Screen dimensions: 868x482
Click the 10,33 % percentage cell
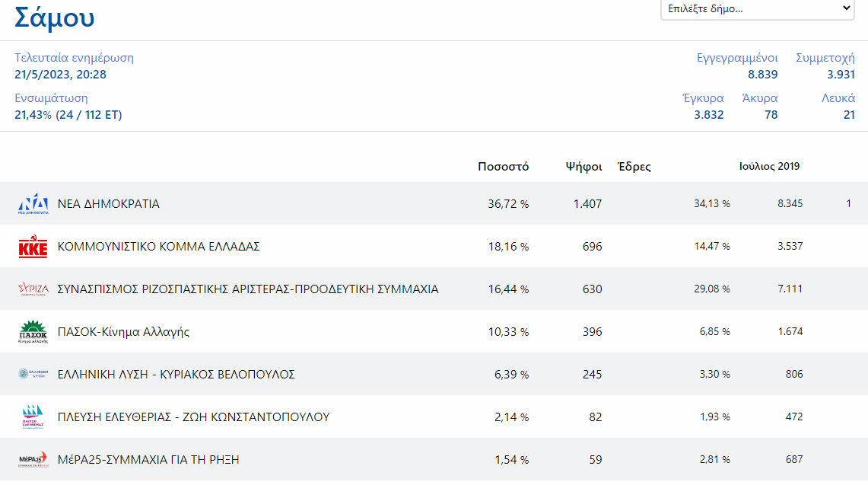coord(508,332)
